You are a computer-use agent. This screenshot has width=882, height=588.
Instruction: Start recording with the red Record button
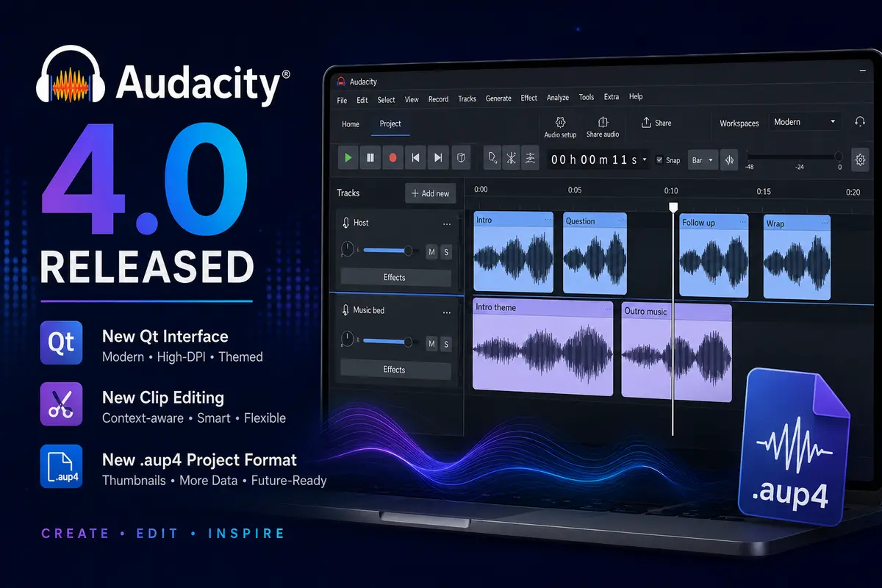click(392, 157)
